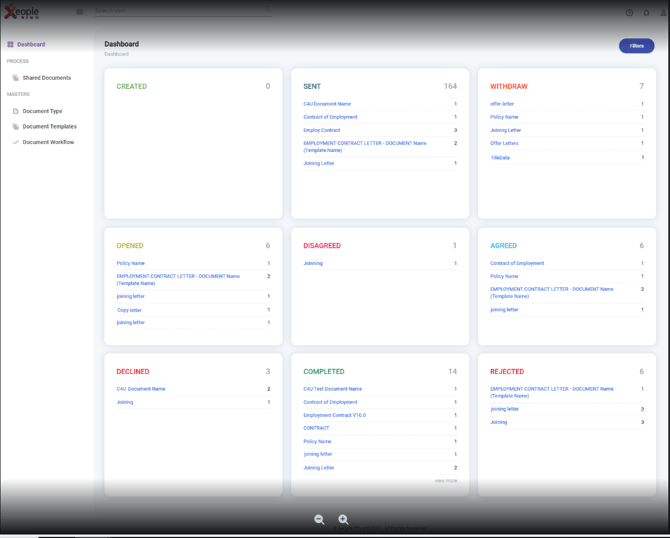This screenshot has width=670, height=538.
Task: Click the People Wing logo
Action: click(x=22, y=12)
